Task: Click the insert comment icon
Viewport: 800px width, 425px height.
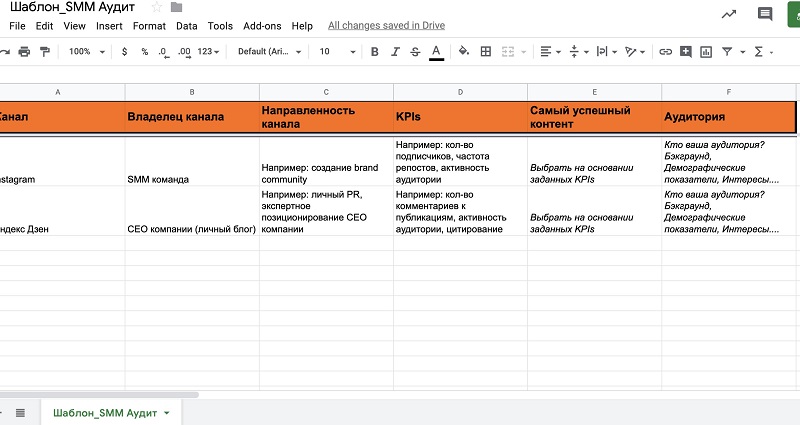Action: point(686,51)
